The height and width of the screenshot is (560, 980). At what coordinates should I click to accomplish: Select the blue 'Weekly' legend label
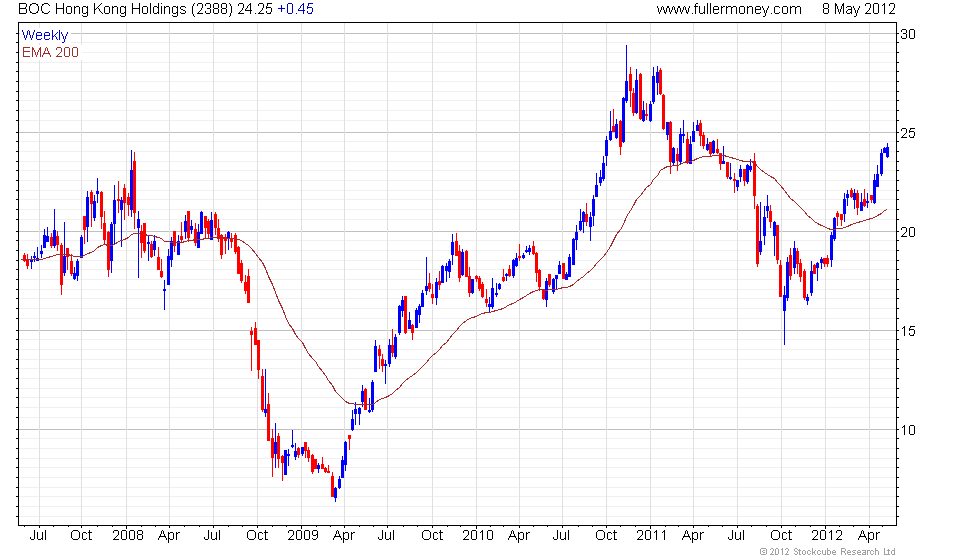44,35
